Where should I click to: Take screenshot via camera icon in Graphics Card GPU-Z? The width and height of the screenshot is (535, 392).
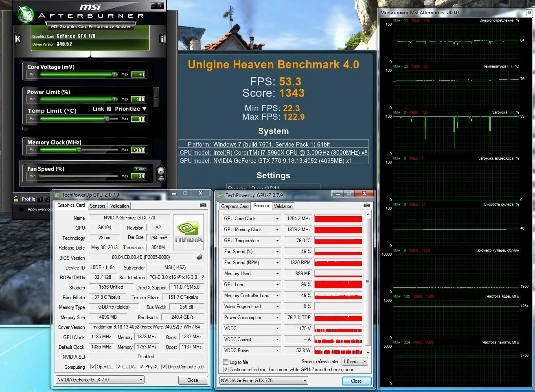(x=203, y=205)
